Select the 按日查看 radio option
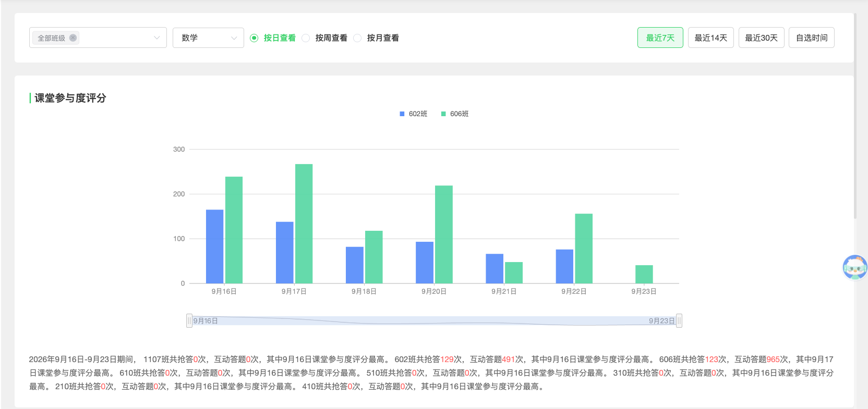This screenshot has width=868, height=409. pyautogui.click(x=273, y=38)
